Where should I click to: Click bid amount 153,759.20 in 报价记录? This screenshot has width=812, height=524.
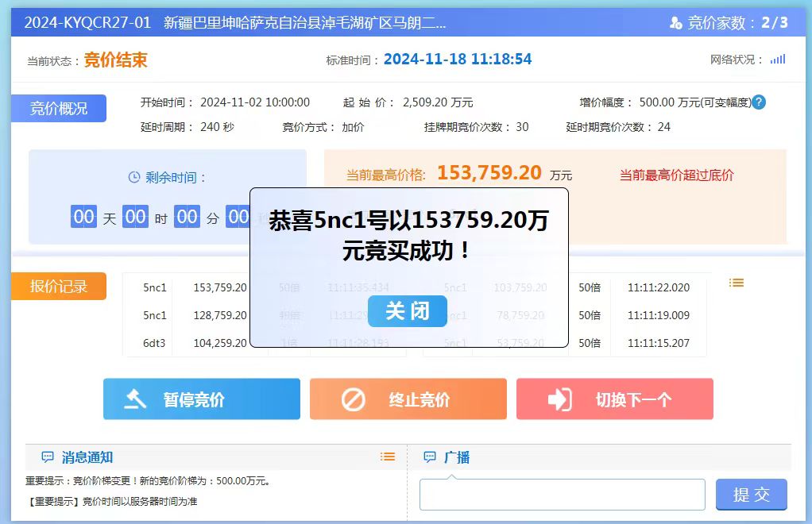[x=220, y=287]
